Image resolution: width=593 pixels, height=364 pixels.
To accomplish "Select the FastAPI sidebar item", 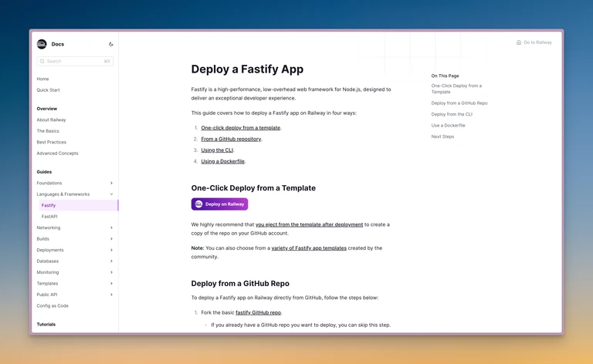I will pyautogui.click(x=49, y=217).
